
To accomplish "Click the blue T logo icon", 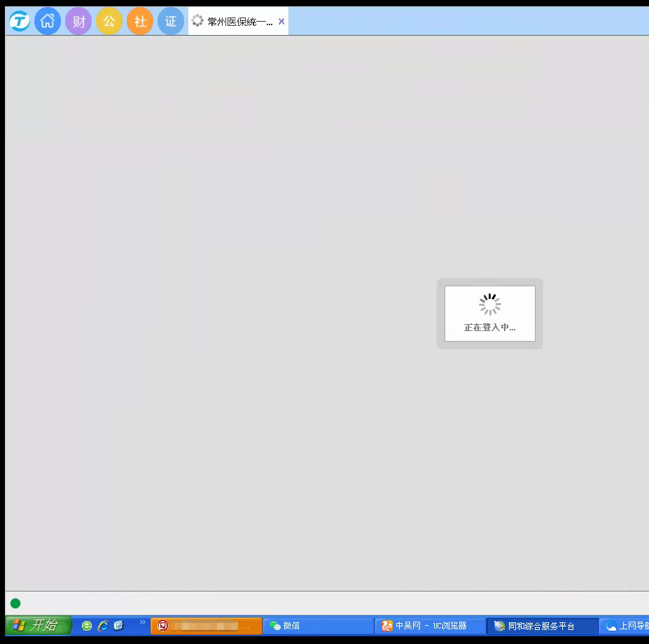I will coord(19,22).
